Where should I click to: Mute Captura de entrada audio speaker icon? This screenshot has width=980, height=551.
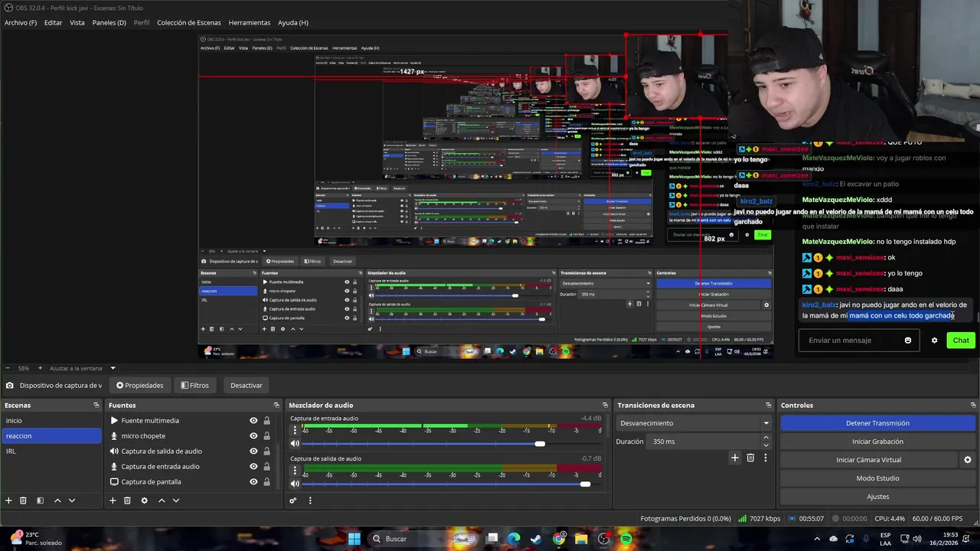click(295, 444)
